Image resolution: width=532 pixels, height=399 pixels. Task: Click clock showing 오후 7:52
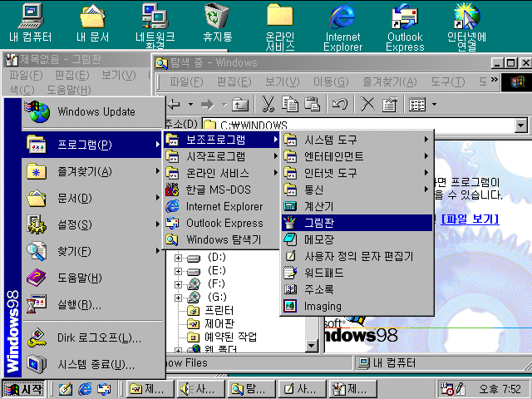(500, 389)
